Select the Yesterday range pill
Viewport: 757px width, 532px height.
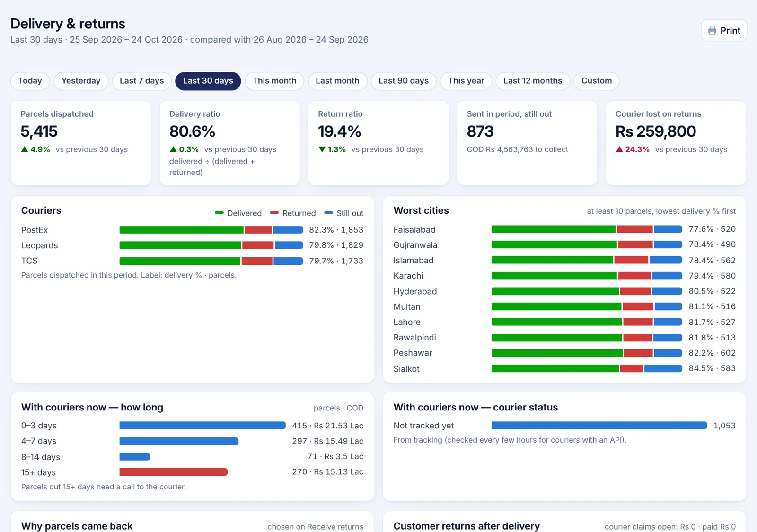81,81
